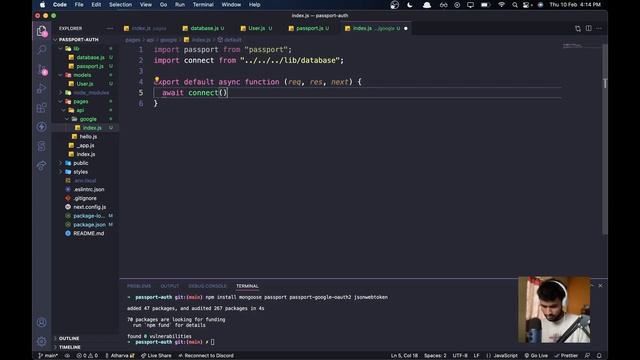Click the UTF-8 encoding indicator

point(460,356)
